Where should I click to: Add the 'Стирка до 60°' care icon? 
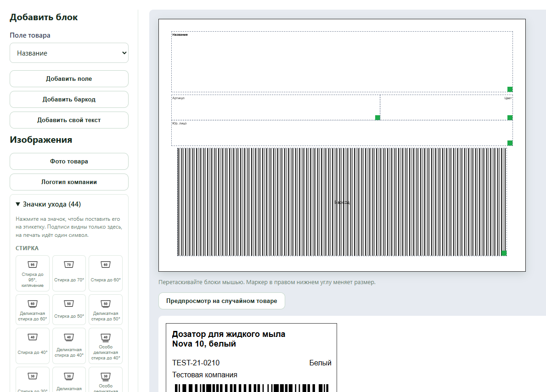tap(106, 273)
